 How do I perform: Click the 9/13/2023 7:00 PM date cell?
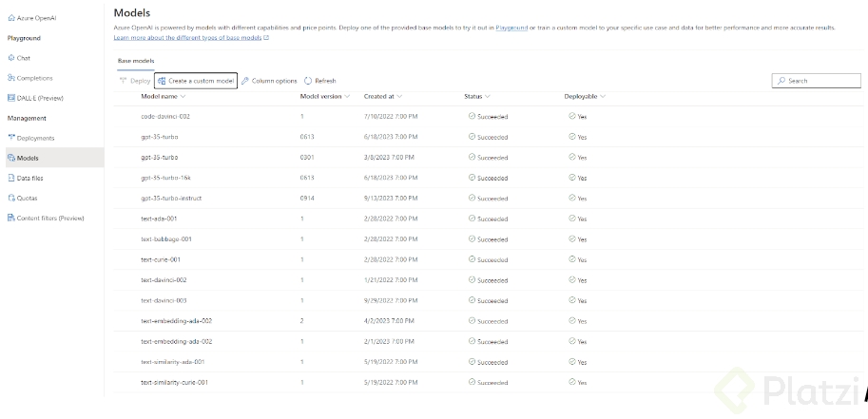coord(391,199)
